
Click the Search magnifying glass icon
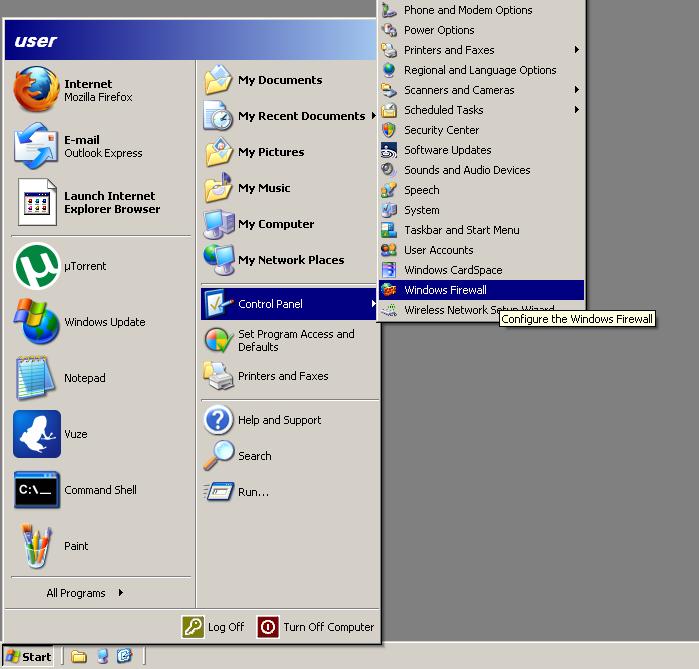click(x=218, y=456)
